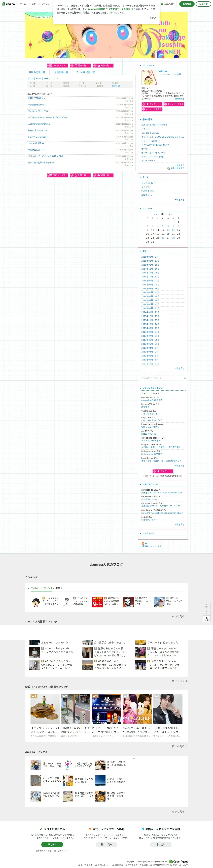Click the Ameba logo in the header
The image size is (213, 868).
(8, 4)
